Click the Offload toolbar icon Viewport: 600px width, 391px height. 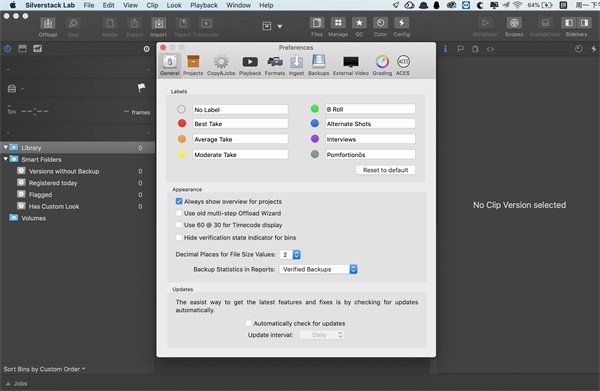[x=48, y=24]
